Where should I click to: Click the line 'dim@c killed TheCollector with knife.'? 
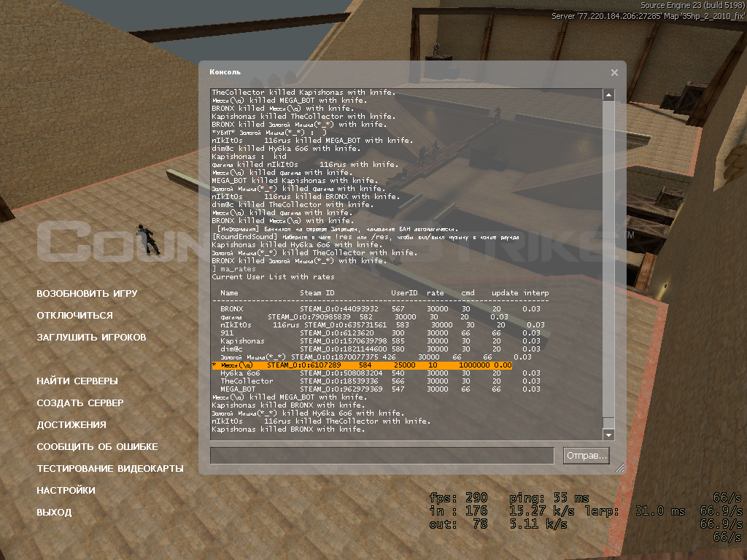293,204
